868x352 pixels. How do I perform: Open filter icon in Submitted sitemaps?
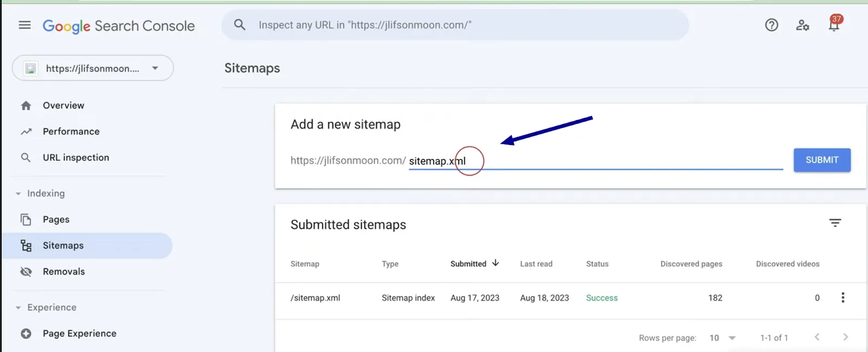click(835, 223)
